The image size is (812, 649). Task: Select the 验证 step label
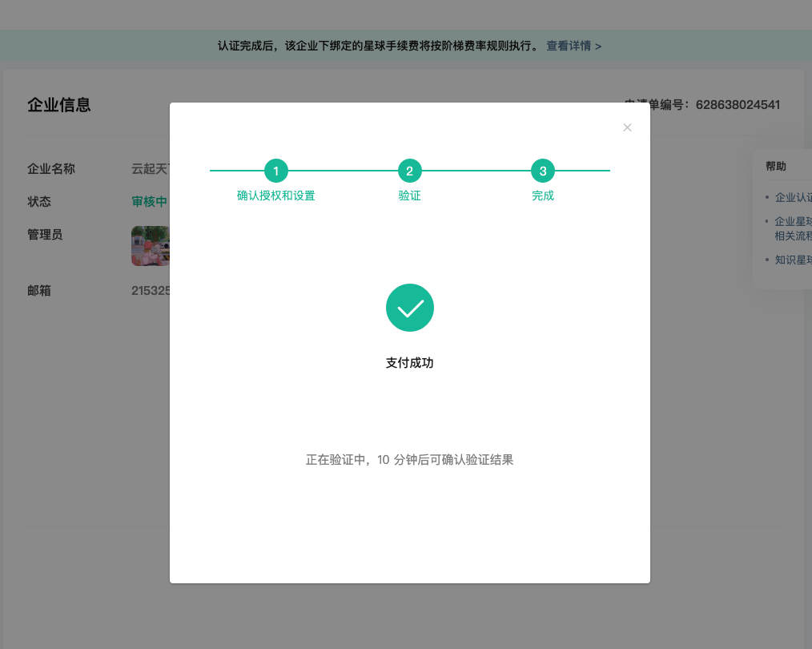(410, 196)
